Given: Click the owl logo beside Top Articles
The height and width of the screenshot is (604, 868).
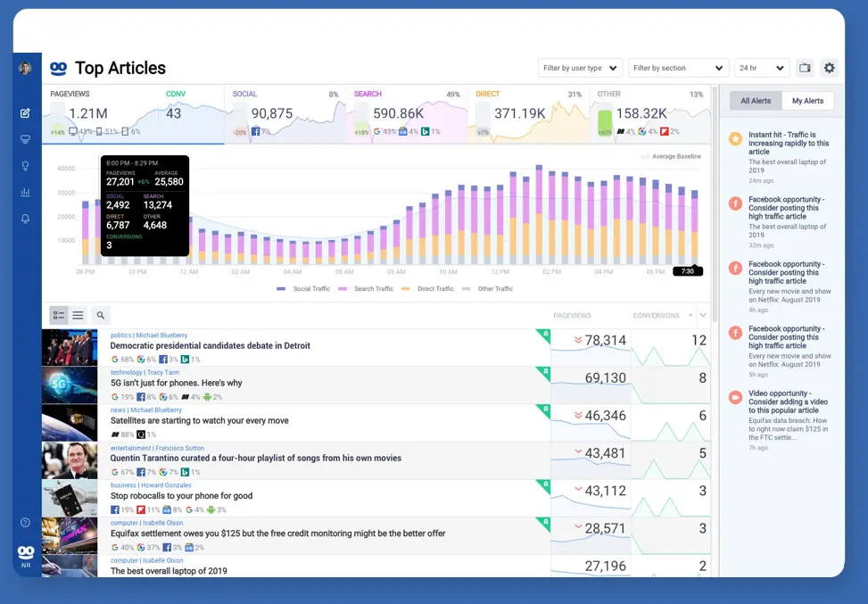Looking at the screenshot, I should (59, 68).
